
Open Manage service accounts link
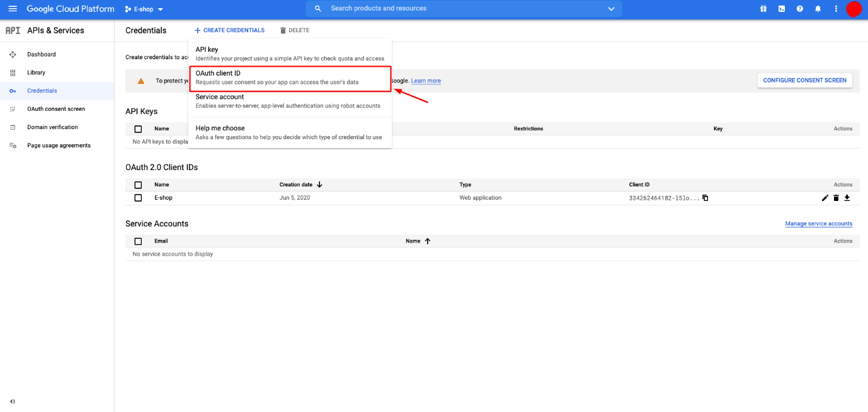pos(818,224)
